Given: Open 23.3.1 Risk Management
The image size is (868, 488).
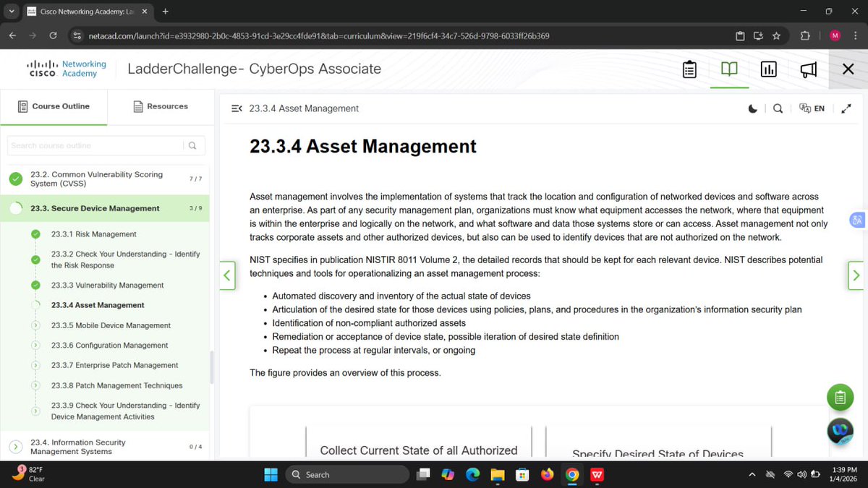Looking at the screenshot, I should coord(94,234).
